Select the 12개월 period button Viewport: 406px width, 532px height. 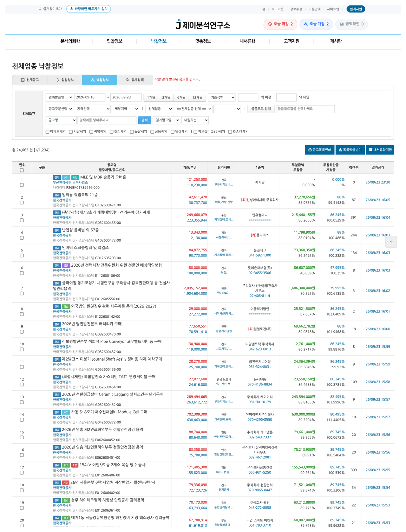coord(197,97)
